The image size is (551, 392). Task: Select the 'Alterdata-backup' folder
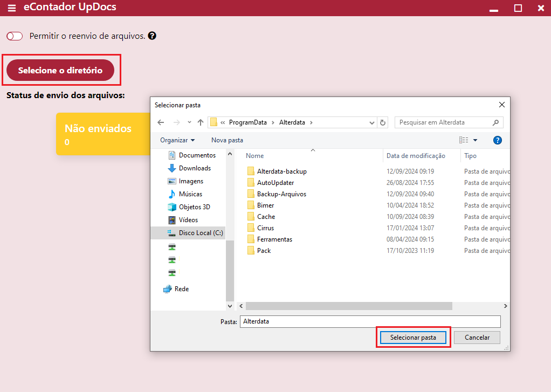pos(282,171)
